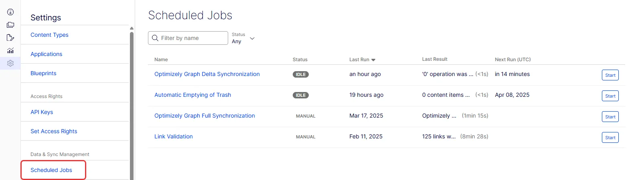This screenshot has width=644, height=180.
Task: Open Automatic Emptying of Trash job
Action: 192,95
